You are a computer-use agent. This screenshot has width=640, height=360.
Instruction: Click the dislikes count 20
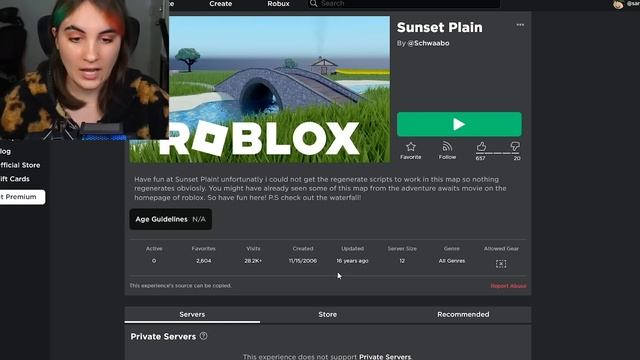(x=517, y=158)
